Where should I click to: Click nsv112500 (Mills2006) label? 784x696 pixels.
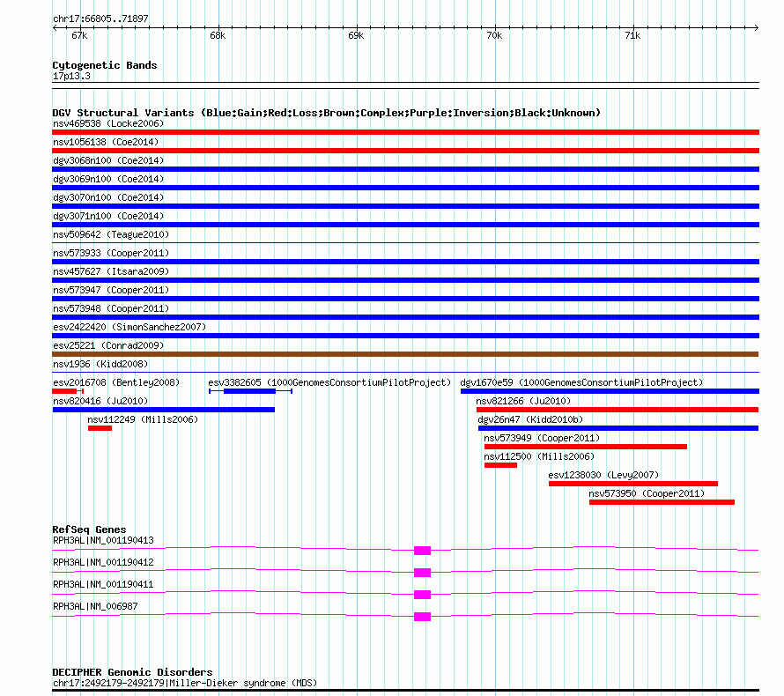tap(539, 456)
